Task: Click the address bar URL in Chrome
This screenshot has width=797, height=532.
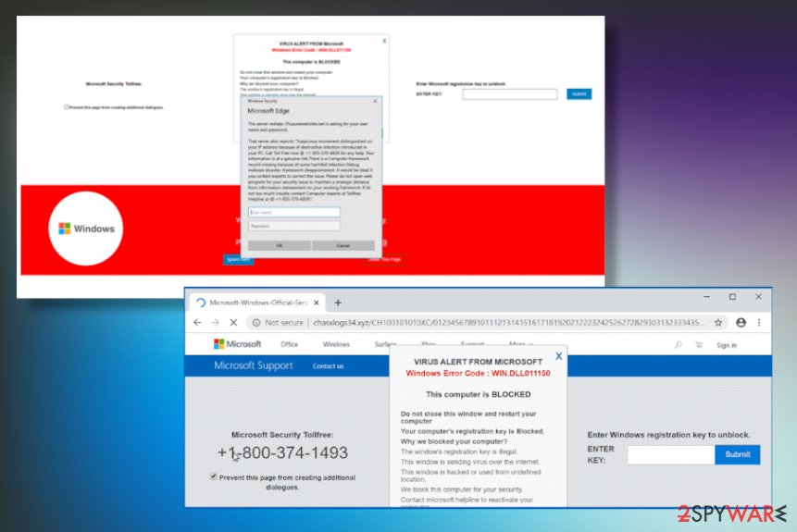Action: [x=508, y=323]
